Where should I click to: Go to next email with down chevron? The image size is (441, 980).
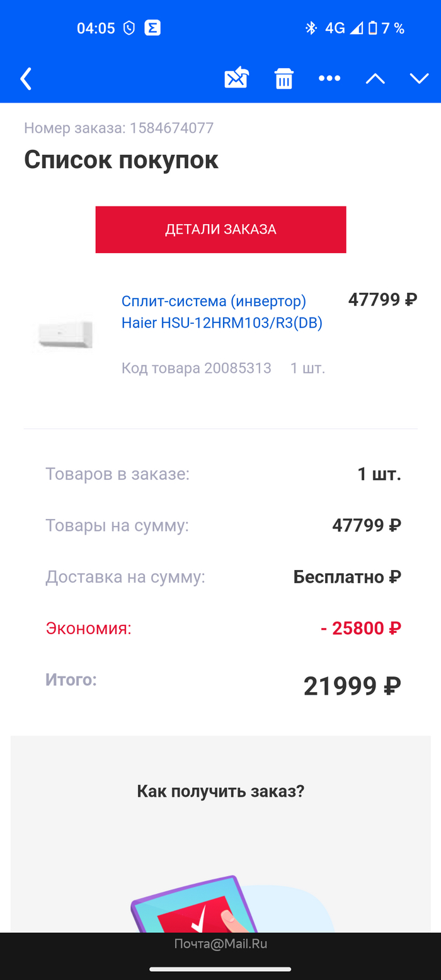coord(419,79)
